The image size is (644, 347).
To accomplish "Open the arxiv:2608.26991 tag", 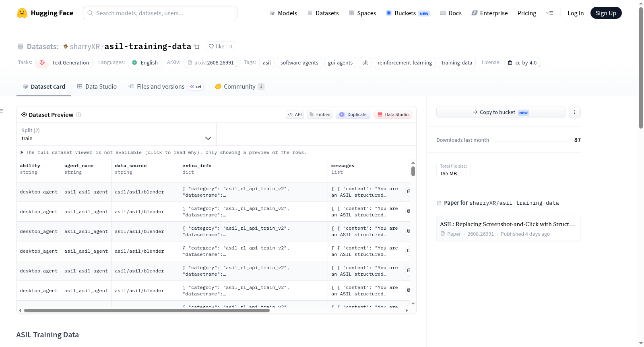I will [211, 62].
